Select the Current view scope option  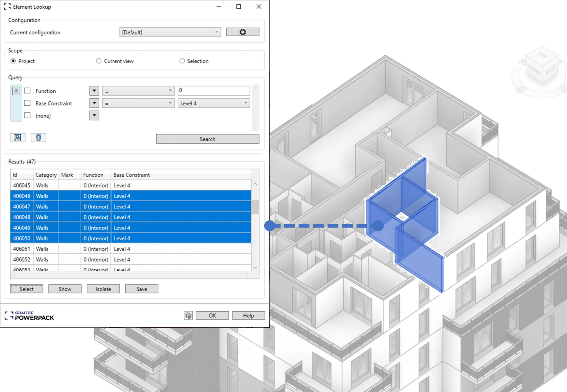(99, 61)
